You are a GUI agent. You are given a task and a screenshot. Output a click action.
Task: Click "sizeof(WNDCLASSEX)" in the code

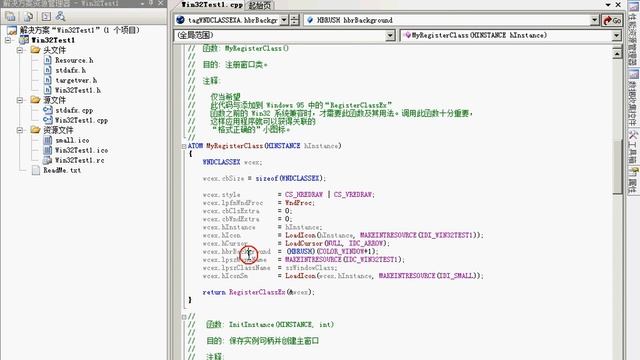click(289, 178)
